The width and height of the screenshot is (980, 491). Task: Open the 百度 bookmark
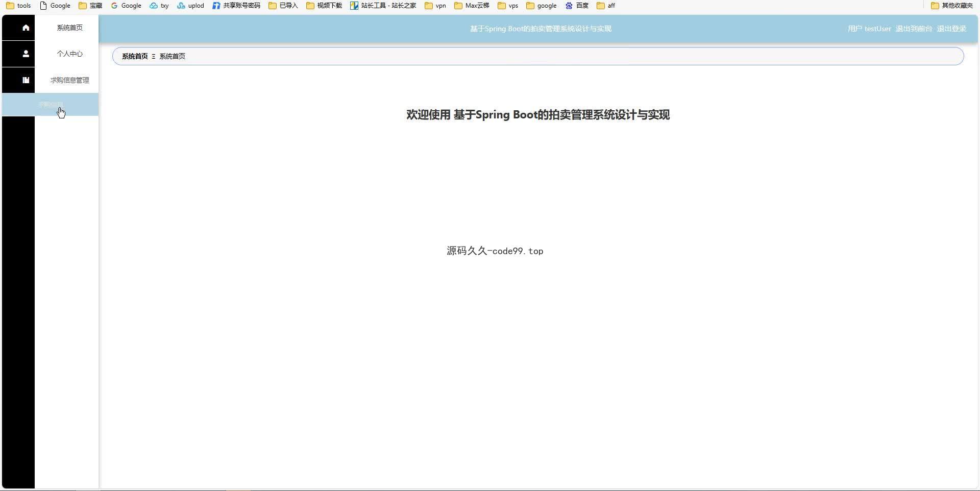(x=577, y=6)
